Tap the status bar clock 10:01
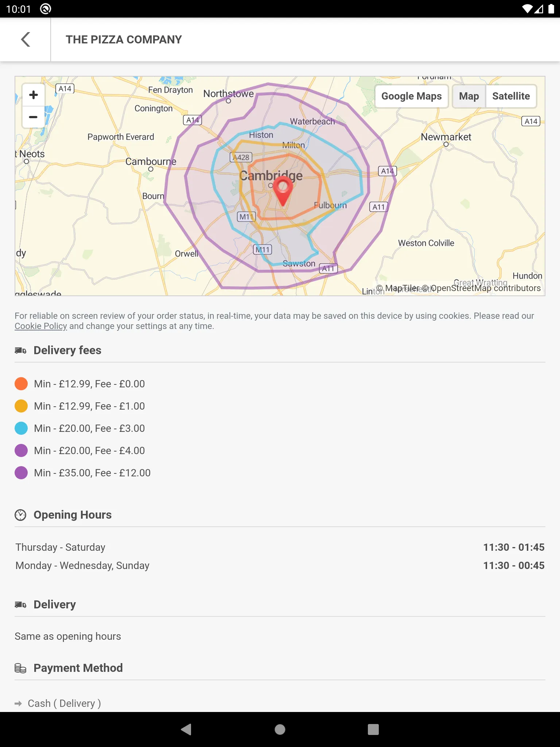This screenshot has width=560, height=747. pyautogui.click(x=19, y=9)
